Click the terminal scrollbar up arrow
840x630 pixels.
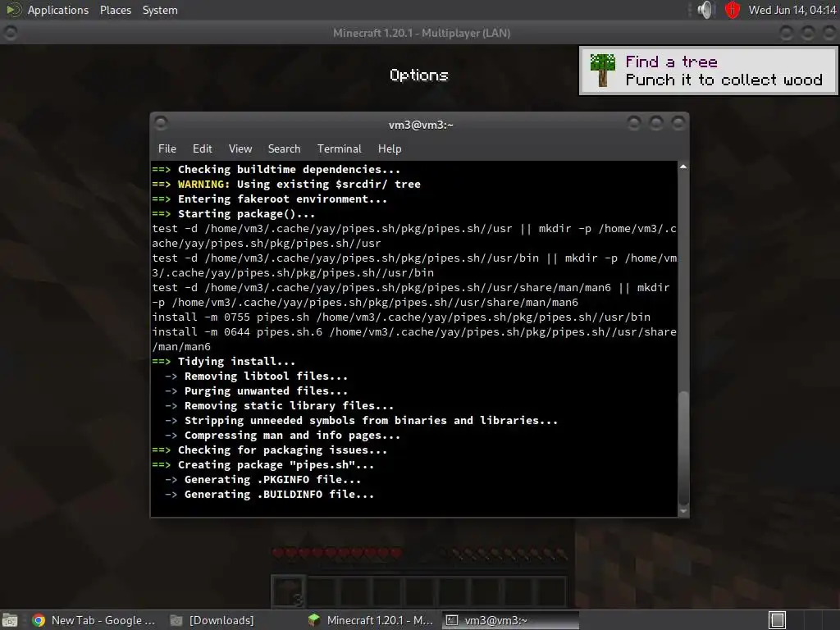point(683,167)
